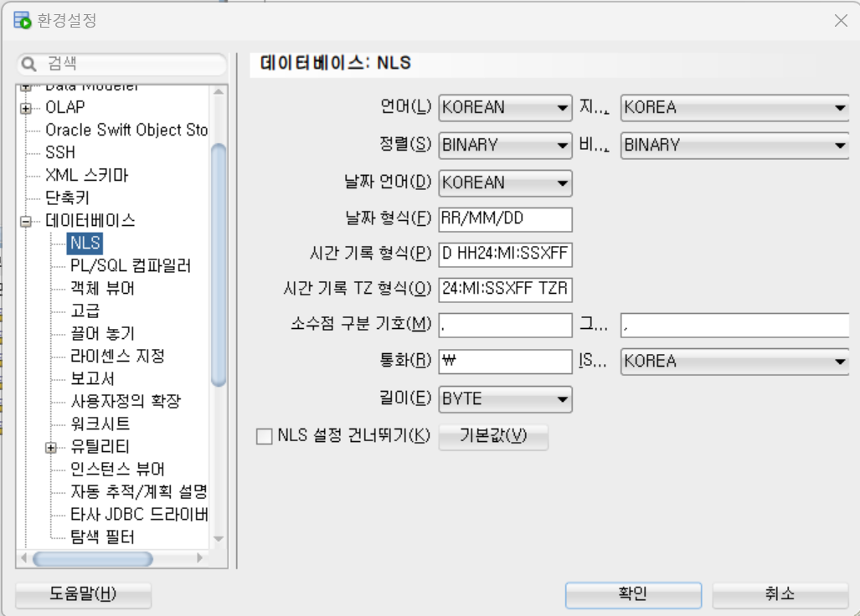Close the 환경설정 dialog

click(840, 21)
